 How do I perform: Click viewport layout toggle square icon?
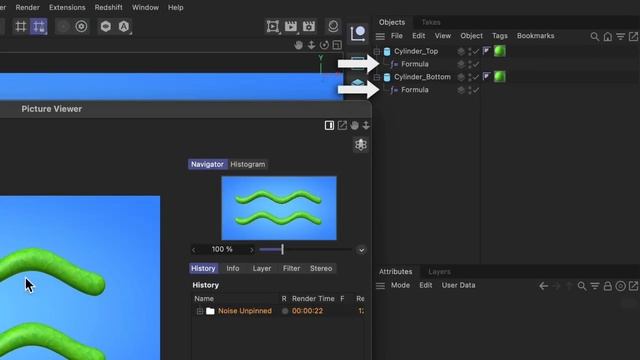coord(337,45)
